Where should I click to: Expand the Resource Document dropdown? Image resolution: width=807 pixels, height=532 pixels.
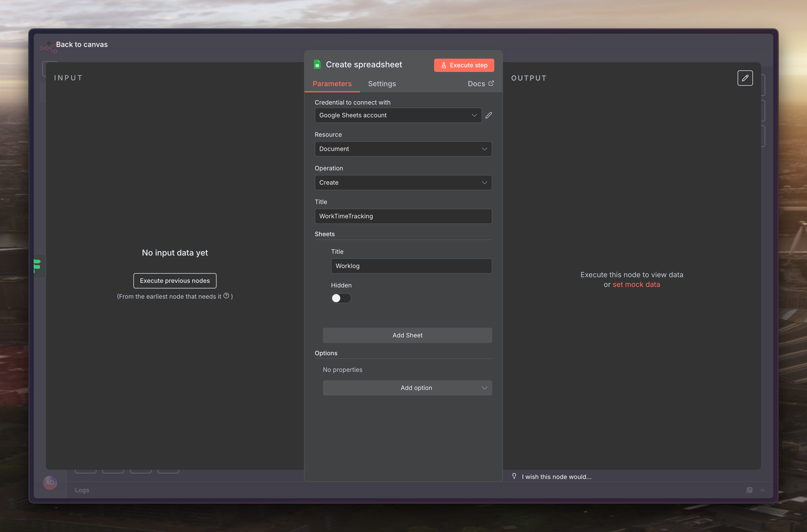pos(403,149)
